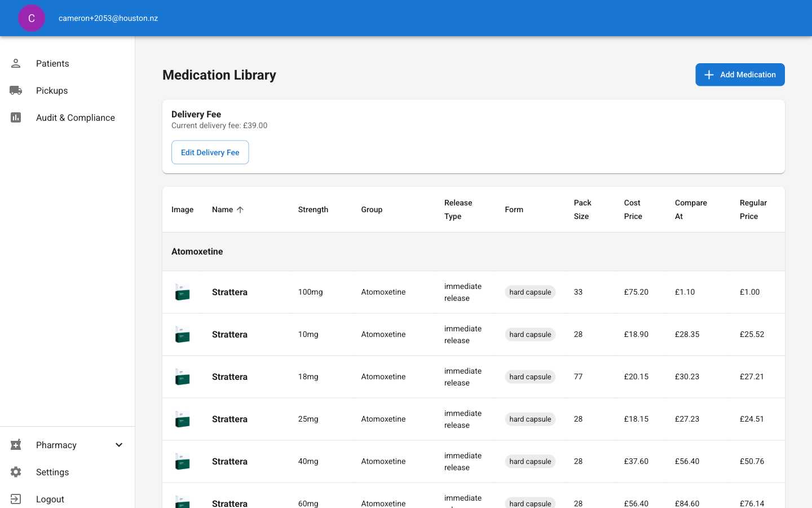Screen dimensions: 812x508
Task: Select Strattera name in 10mg row
Action: pyautogui.click(x=230, y=334)
